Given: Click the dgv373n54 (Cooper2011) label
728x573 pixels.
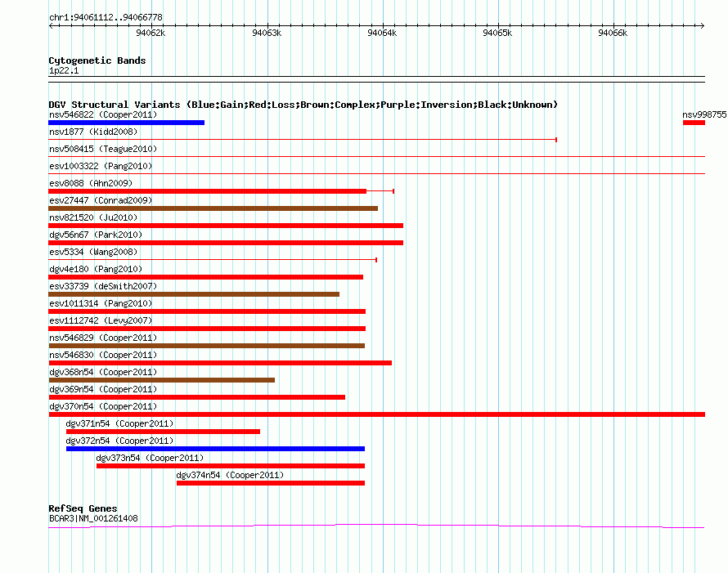Looking at the screenshot, I should coord(150,458).
